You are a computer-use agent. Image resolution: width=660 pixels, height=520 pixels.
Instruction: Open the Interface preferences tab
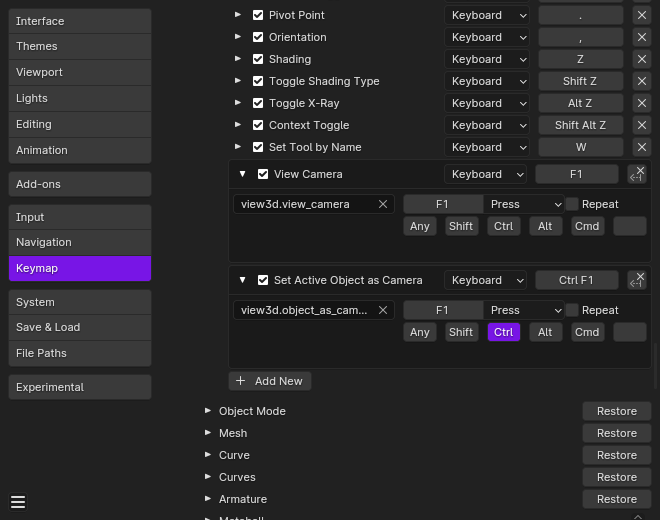click(80, 21)
